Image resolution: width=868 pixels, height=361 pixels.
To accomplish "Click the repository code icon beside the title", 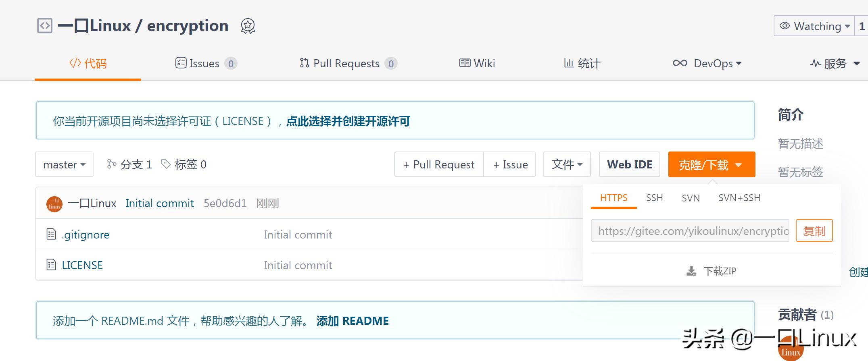I will [x=44, y=26].
